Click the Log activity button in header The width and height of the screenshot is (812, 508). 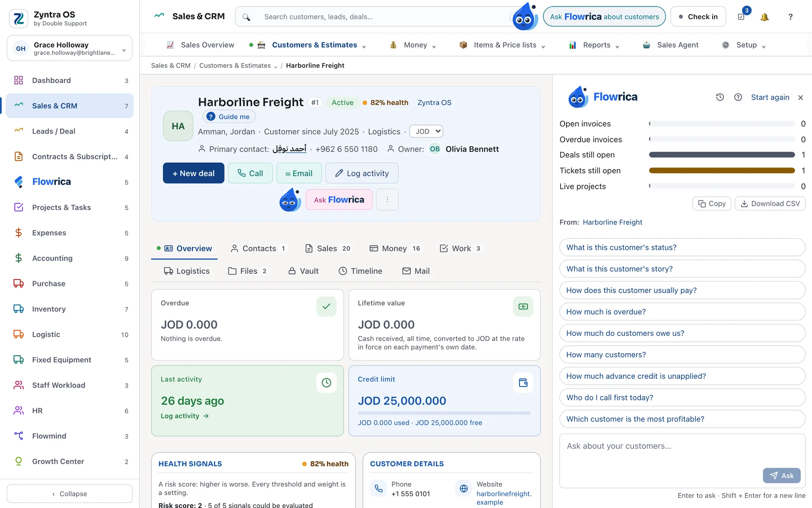[362, 173]
